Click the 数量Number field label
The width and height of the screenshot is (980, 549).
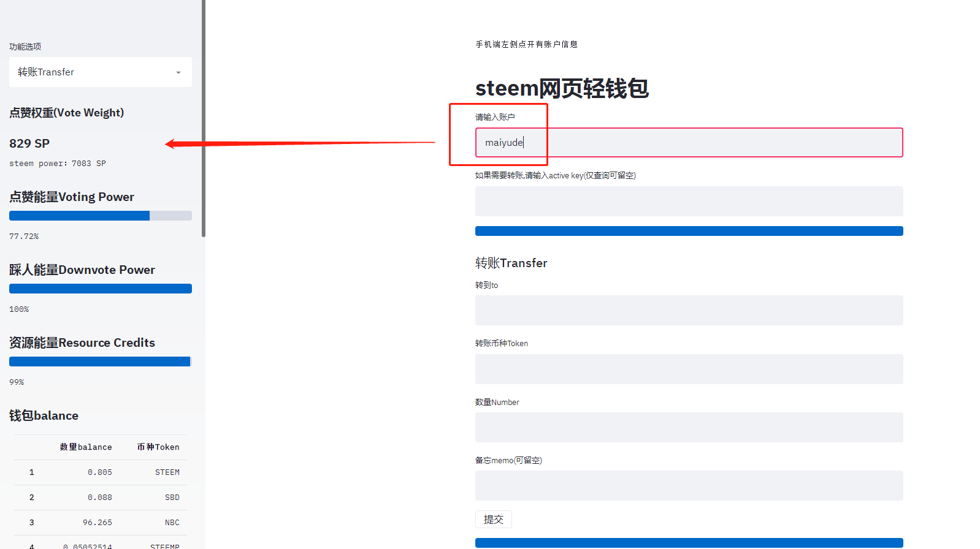(497, 402)
